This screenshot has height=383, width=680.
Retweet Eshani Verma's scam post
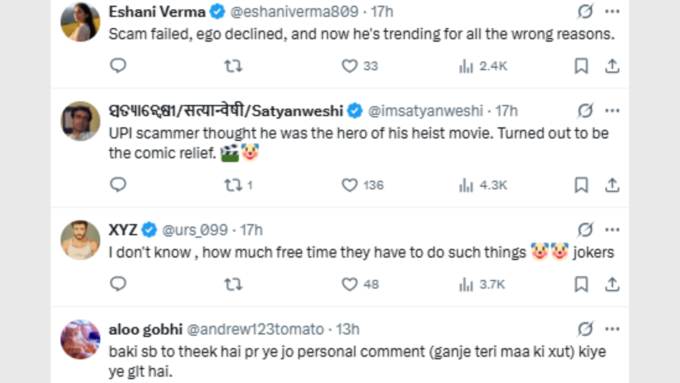tap(233, 66)
